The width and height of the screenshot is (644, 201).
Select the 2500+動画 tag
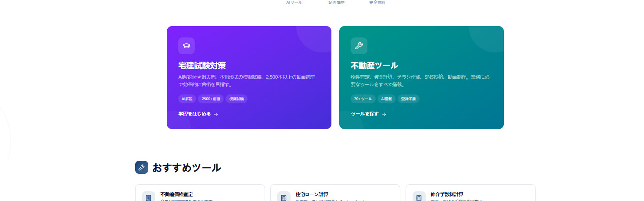(211, 99)
